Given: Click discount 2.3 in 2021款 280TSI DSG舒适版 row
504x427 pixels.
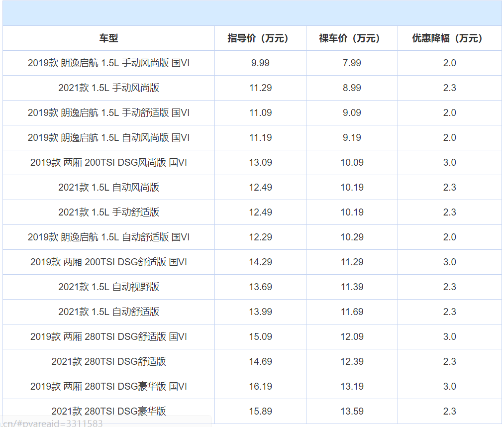Looking at the screenshot, I should point(450,361).
